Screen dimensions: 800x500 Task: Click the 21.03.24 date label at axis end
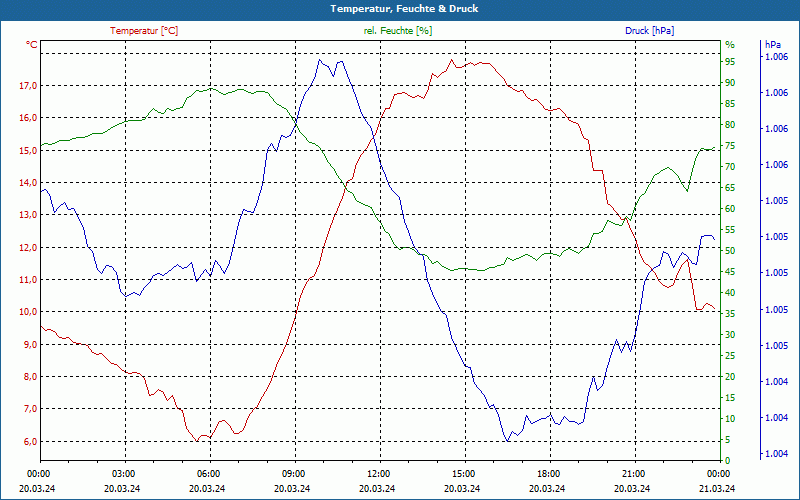point(717,488)
